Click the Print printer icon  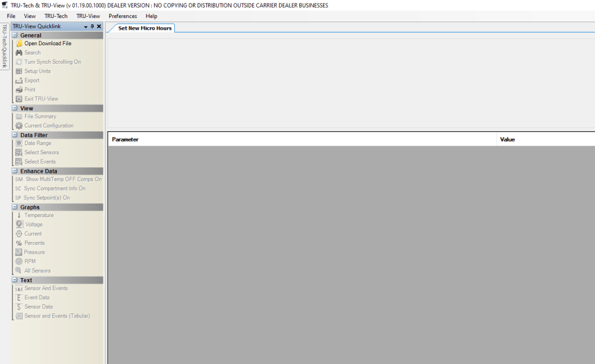(x=19, y=90)
